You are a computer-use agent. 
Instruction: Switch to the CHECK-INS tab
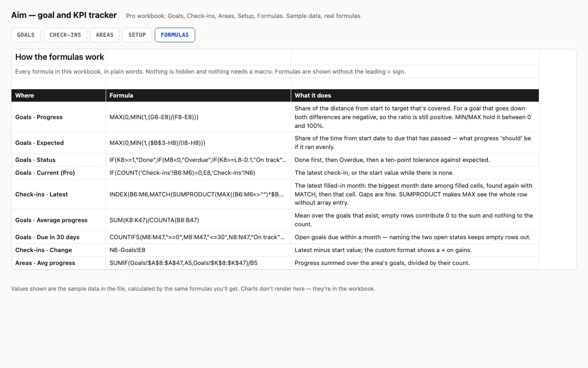[x=65, y=35]
